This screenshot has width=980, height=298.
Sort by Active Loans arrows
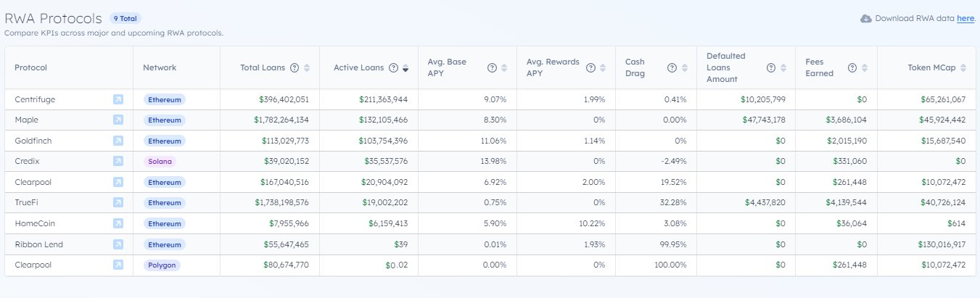405,67
